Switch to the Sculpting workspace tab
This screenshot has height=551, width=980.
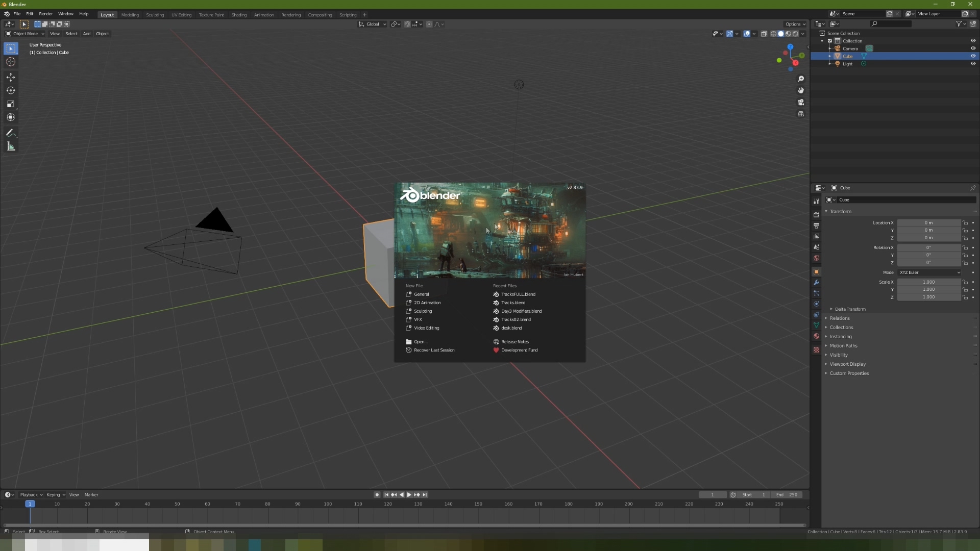[x=155, y=15]
